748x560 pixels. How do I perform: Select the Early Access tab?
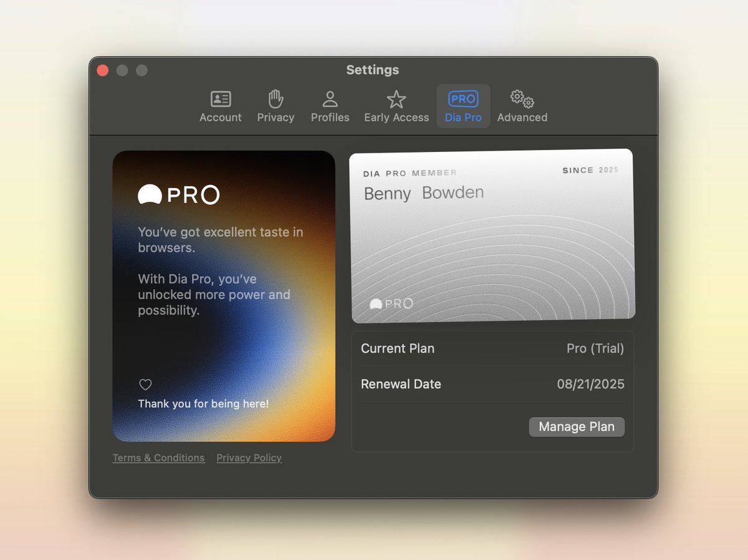396,107
